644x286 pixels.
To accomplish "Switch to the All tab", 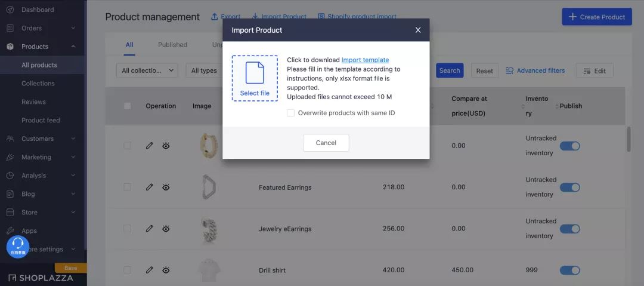I will pyautogui.click(x=129, y=45).
